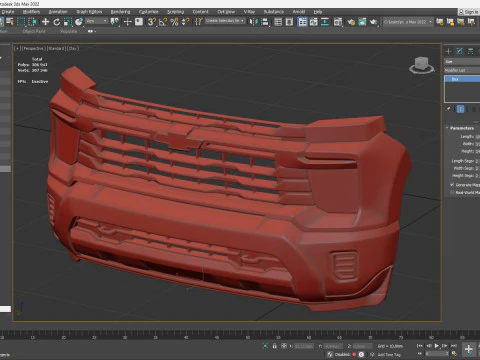Screen dimensions: 480x360
Task: Open the Graph Editors menu
Action: tap(89, 12)
